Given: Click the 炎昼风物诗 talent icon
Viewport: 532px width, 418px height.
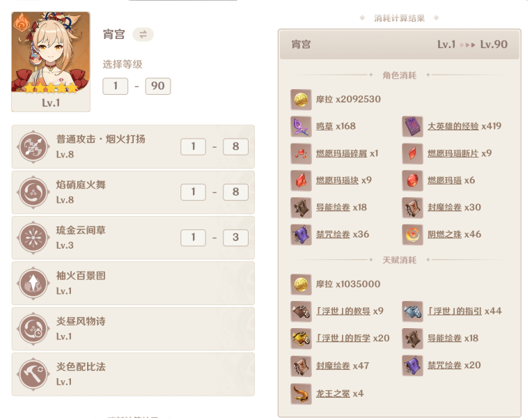Looking at the screenshot, I should click(33, 329).
